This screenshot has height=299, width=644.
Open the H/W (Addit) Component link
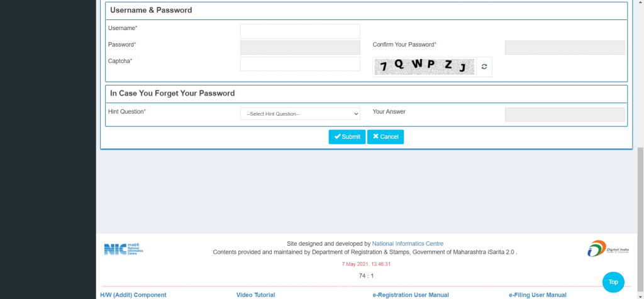133,295
